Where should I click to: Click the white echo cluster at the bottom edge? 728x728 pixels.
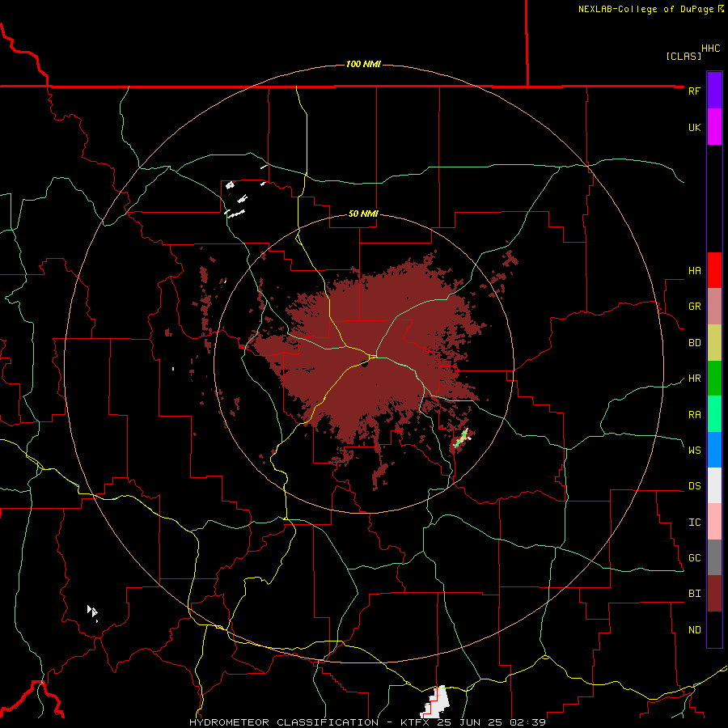pos(435,702)
